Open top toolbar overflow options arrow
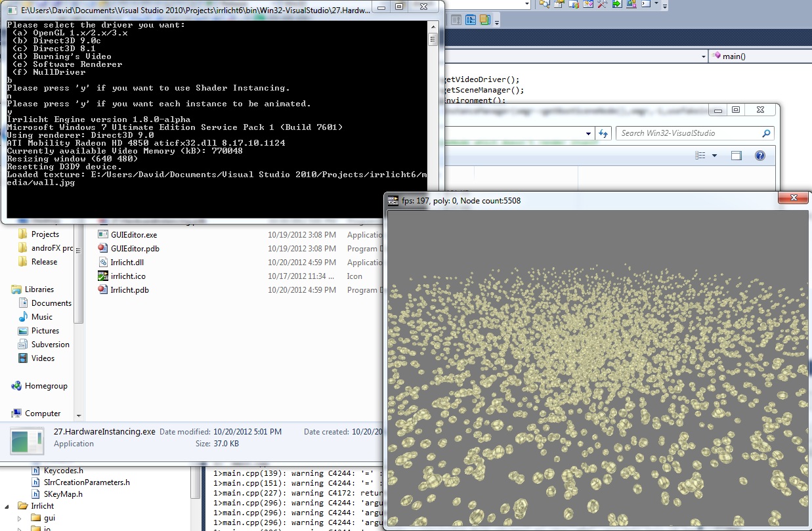 click(x=665, y=6)
